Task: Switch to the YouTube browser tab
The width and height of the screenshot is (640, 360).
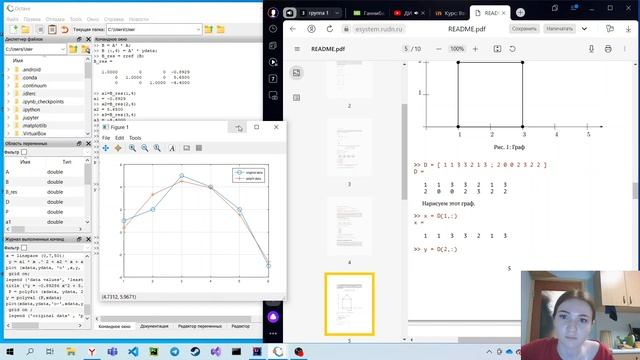Action: (408, 13)
